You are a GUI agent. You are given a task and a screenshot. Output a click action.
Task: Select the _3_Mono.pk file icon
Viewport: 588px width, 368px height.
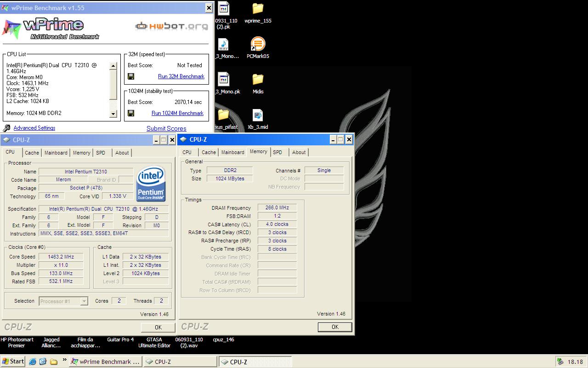tap(223, 80)
